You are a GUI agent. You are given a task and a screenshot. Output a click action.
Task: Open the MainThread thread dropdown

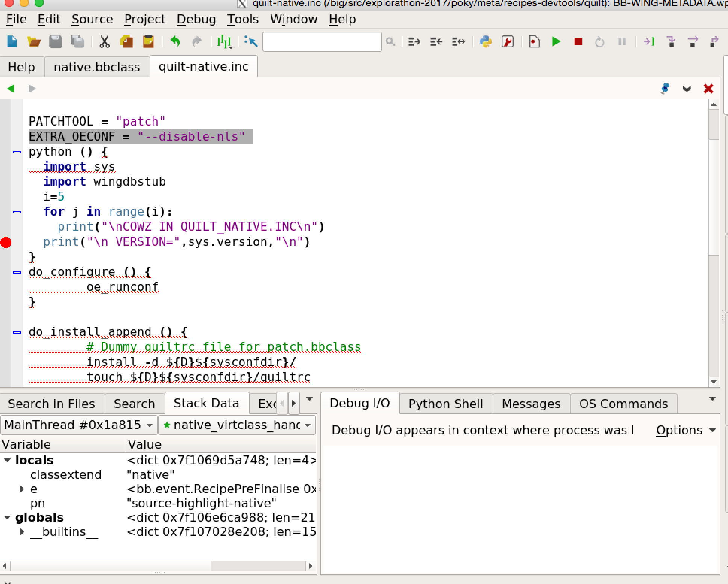(x=78, y=425)
